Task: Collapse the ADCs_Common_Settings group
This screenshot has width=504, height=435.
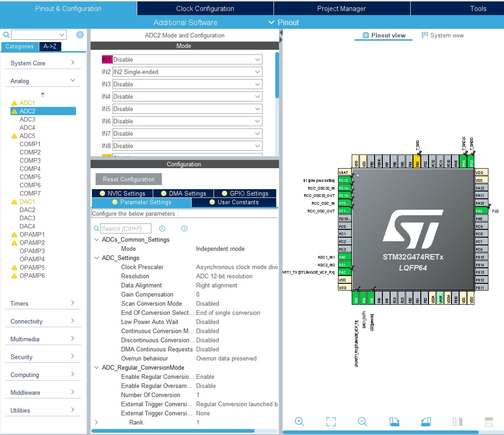Action: pos(97,239)
